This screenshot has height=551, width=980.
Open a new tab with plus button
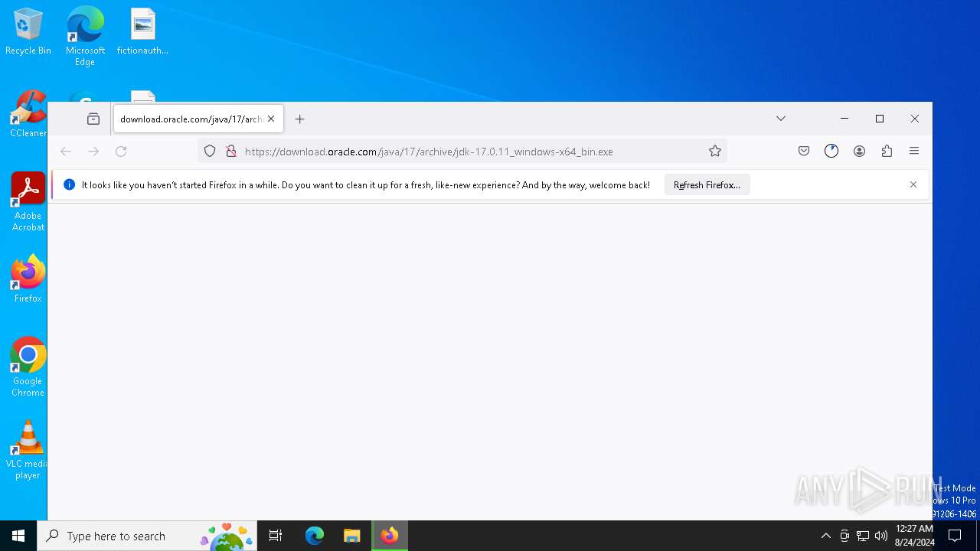[x=300, y=119]
